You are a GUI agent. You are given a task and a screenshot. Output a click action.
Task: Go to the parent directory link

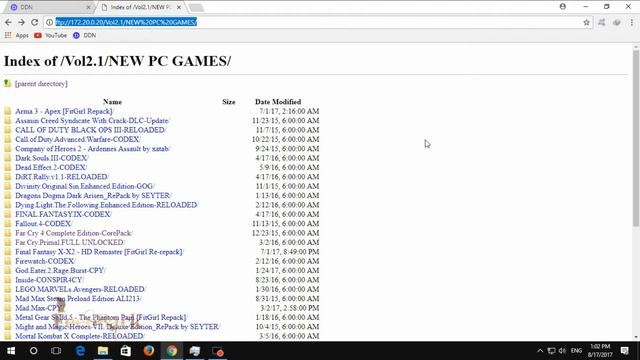pos(41,84)
